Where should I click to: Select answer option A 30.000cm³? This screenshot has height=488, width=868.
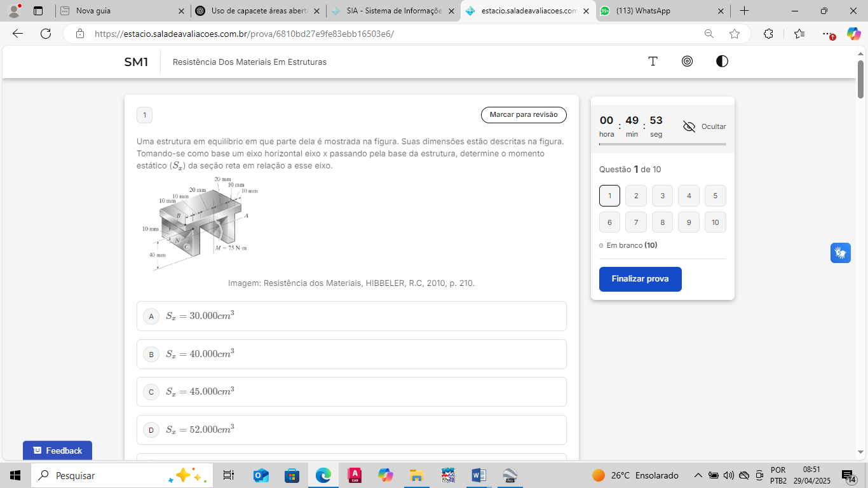(351, 316)
